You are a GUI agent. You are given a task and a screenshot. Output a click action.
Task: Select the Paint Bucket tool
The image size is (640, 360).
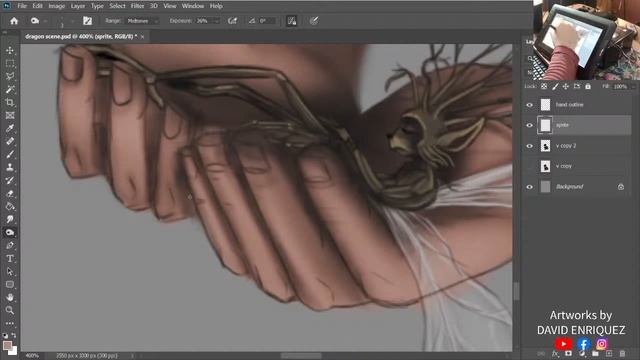[x=10, y=207]
